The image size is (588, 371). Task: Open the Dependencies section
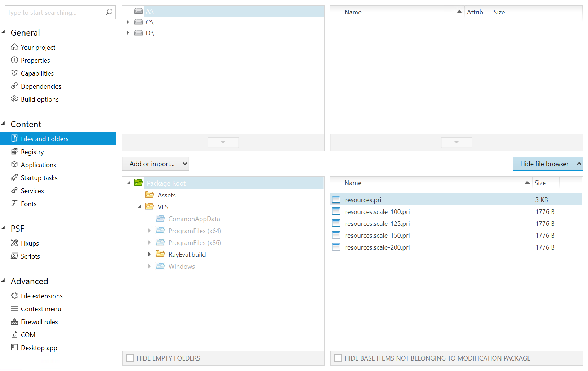[41, 86]
